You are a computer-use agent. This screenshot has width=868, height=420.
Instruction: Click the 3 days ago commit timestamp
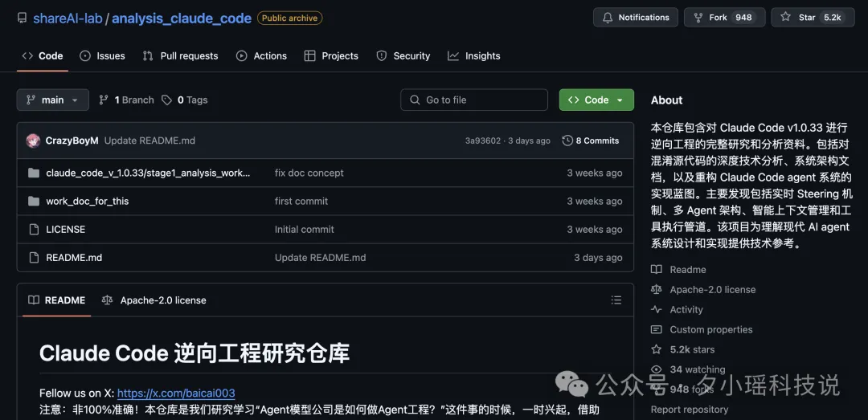(529, 141)
